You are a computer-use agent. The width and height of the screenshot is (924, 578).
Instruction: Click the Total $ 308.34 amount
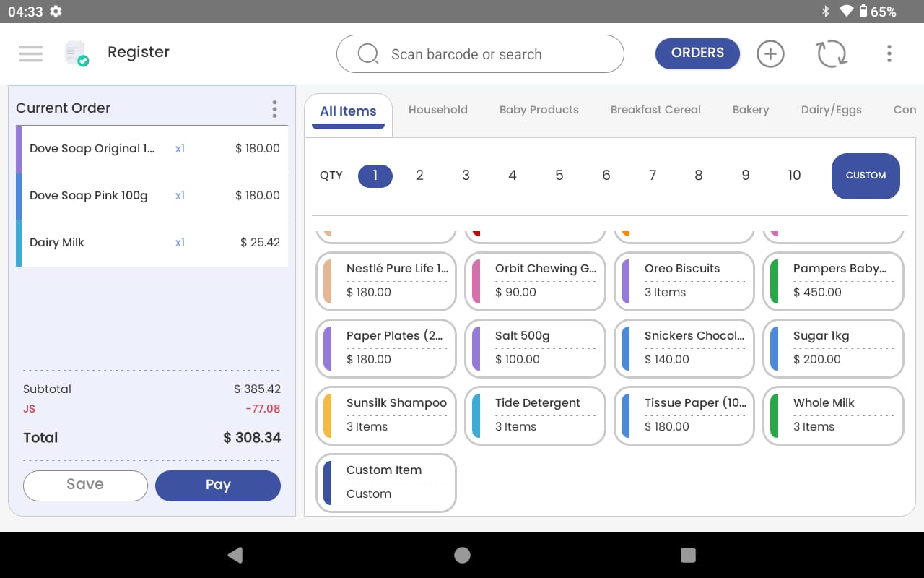[252, 438]
